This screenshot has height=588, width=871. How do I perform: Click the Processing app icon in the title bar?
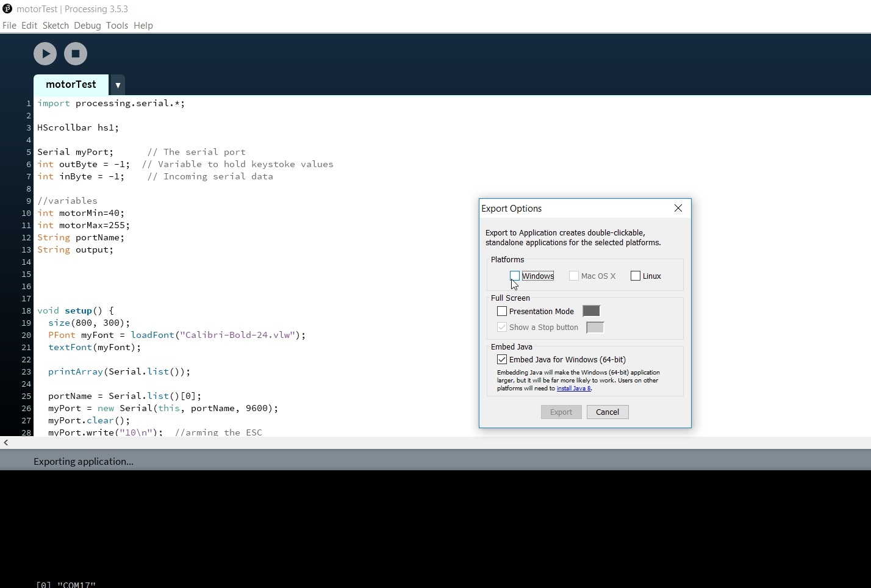(7, 9)
